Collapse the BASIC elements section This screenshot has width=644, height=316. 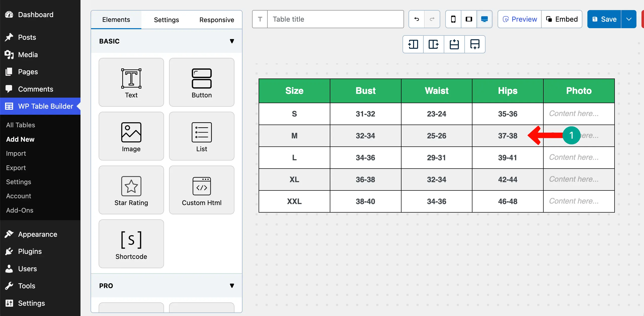click(232, 41)
